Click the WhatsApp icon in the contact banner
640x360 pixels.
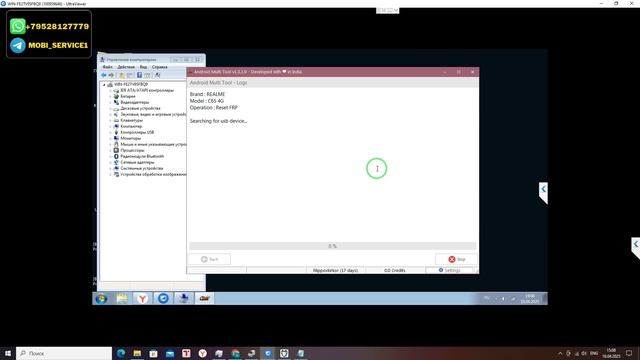click(18, 26)
